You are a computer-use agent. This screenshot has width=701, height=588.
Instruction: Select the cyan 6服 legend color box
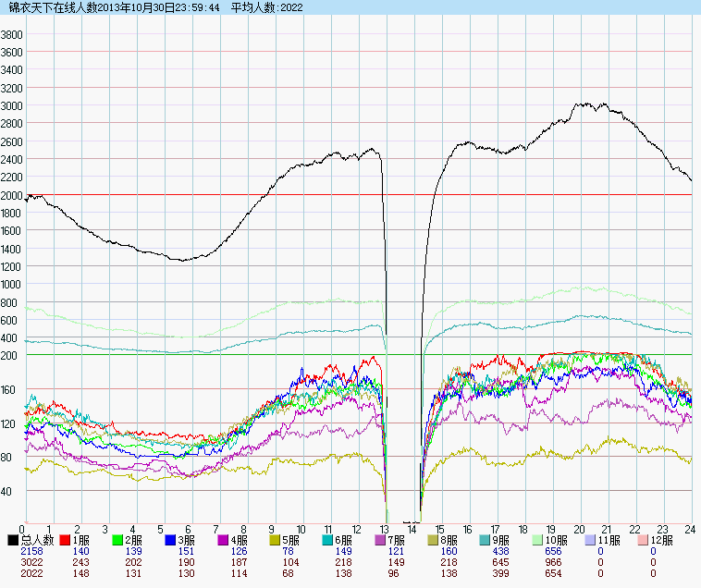pos(328,539)
